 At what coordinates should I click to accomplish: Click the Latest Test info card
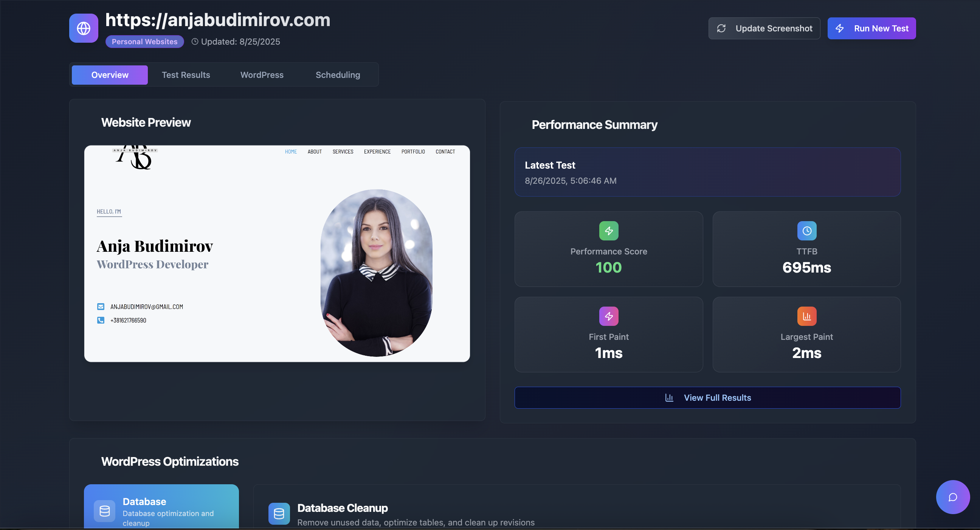coord(707,172)
